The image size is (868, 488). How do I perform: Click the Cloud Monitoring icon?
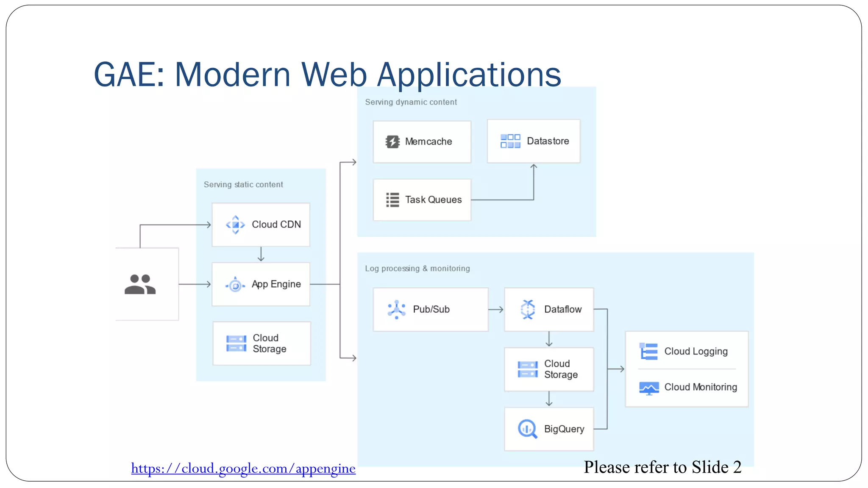point(649,388)
